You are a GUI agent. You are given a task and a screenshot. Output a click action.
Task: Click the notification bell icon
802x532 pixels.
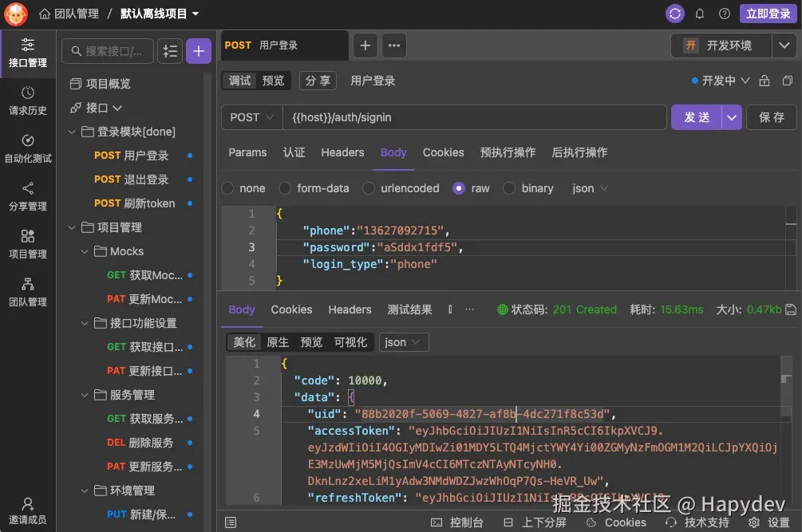tap(700, 14)
